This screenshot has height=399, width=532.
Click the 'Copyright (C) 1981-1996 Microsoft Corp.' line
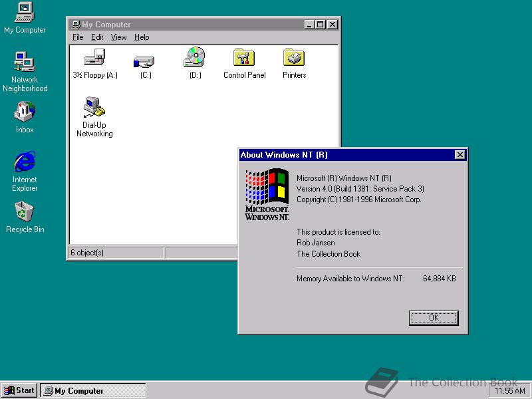pyautogui.click(x=358, y=199)
